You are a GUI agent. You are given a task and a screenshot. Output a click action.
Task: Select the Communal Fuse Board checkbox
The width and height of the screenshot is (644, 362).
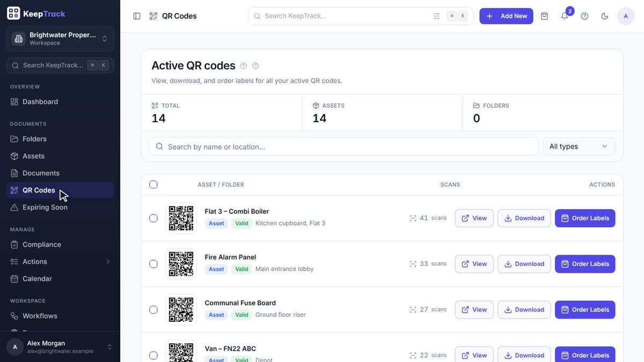[153, 309]
